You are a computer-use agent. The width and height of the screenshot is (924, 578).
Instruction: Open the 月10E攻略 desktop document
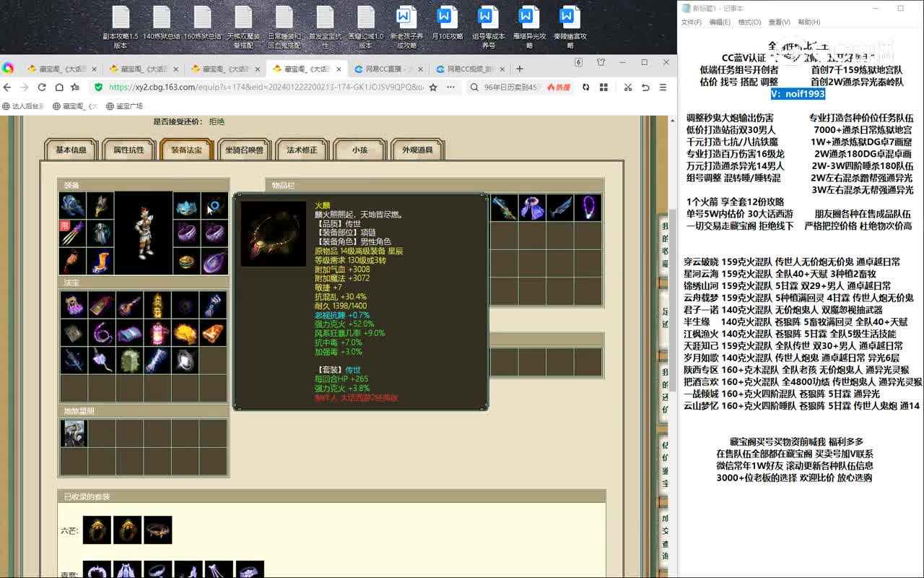[x=447, y=23]
